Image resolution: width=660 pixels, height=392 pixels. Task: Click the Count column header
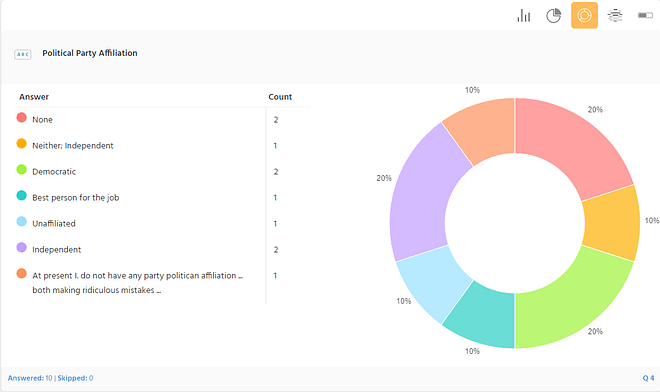point(280,97)
